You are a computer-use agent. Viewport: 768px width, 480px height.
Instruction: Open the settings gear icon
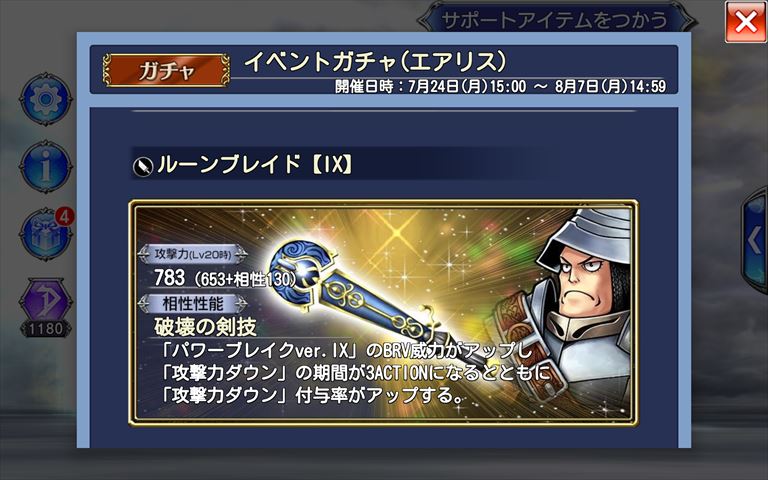tap(46, 99)
